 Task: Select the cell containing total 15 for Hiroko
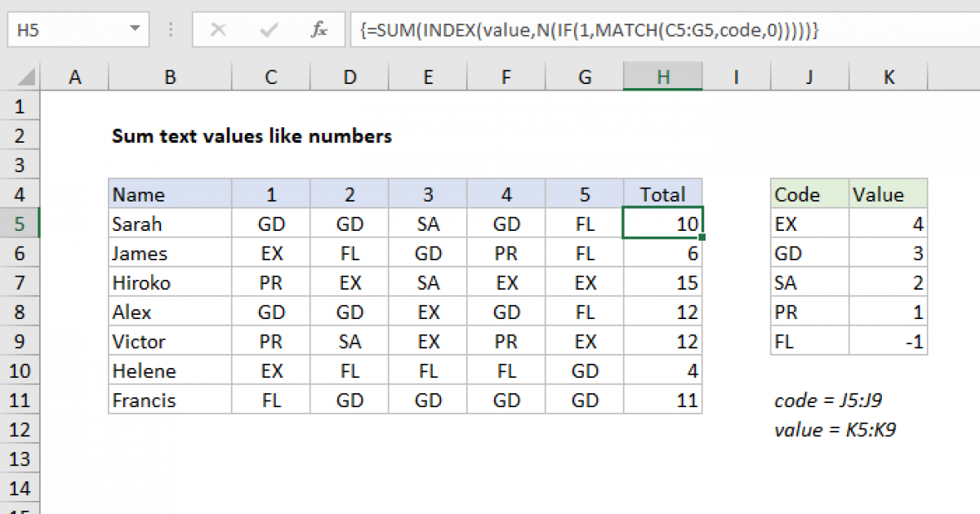(662, 281)
